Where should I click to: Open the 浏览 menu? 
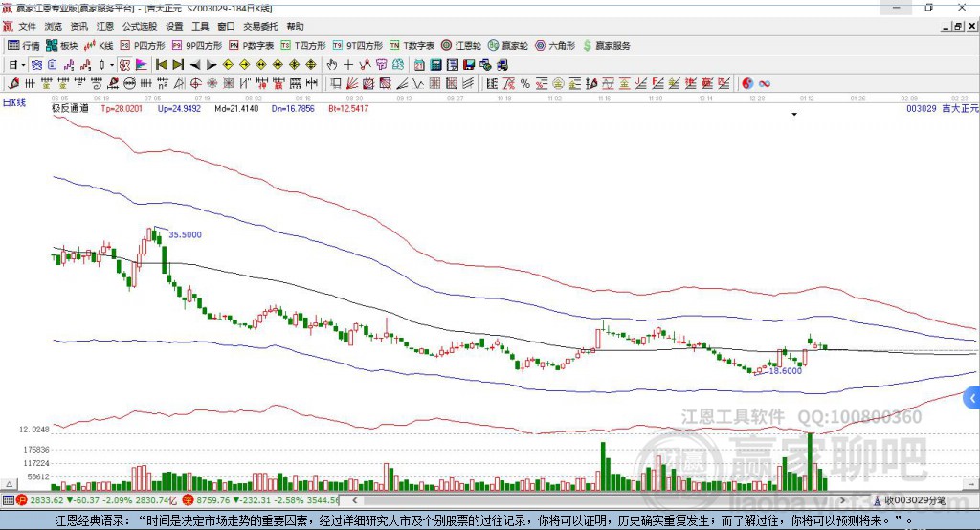pyautogui.click(x=54, y=26)
